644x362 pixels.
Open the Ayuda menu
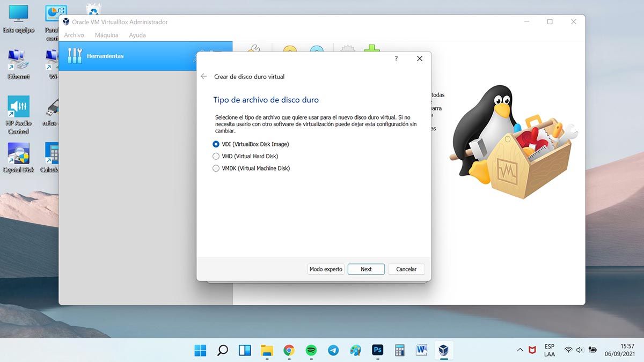tap(137, 35)
